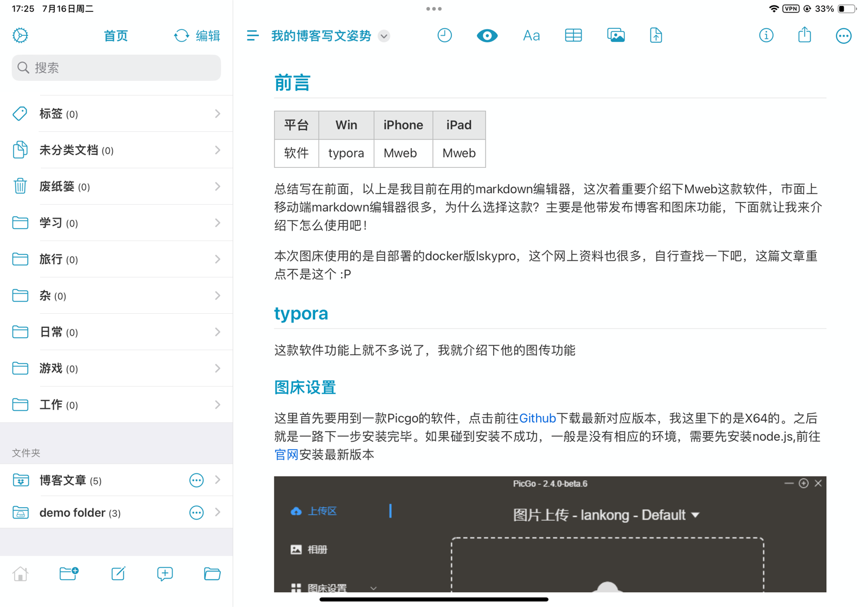This screenshot has height=607, width=868.
Task: Tap the battery indicator in status bar
Action: 847,9
